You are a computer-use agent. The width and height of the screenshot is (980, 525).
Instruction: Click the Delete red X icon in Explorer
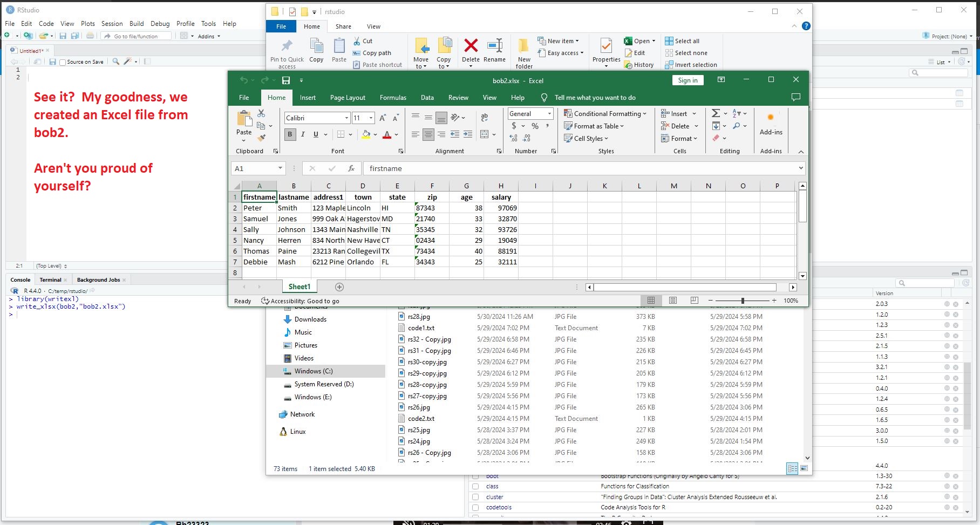pos(471,46)
